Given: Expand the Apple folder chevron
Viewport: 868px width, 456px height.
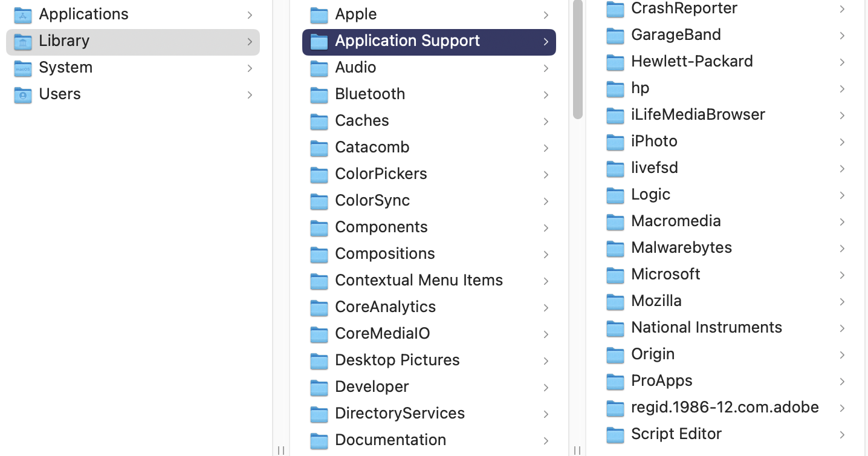Looking at the screenshot, I should pos(546,15).
